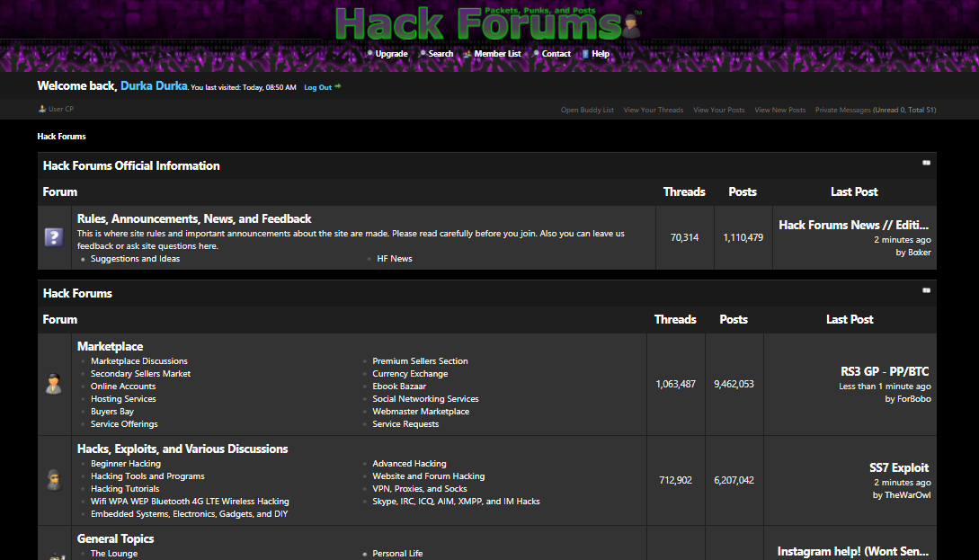Open The Lounge subforum
This screenshot has height=560, width=979.
point(114,553)
